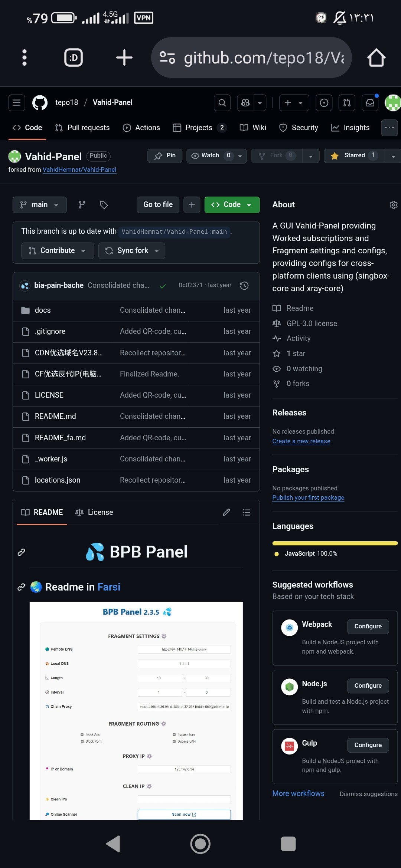Open Pull requests icon in header

click(347, 103)
